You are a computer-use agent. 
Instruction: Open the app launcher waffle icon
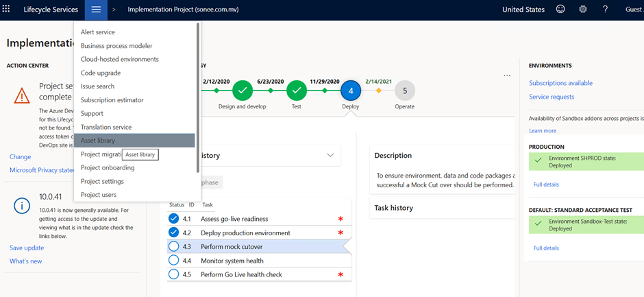[x=5, y=9]
